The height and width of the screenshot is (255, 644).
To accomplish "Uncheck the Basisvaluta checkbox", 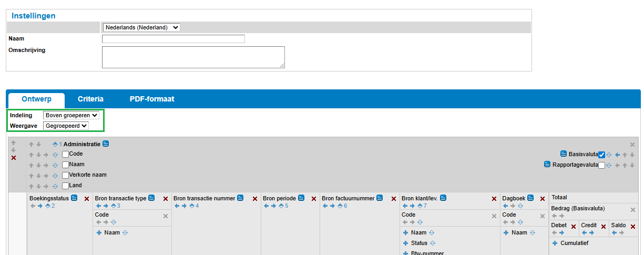I will coord(602,155).
